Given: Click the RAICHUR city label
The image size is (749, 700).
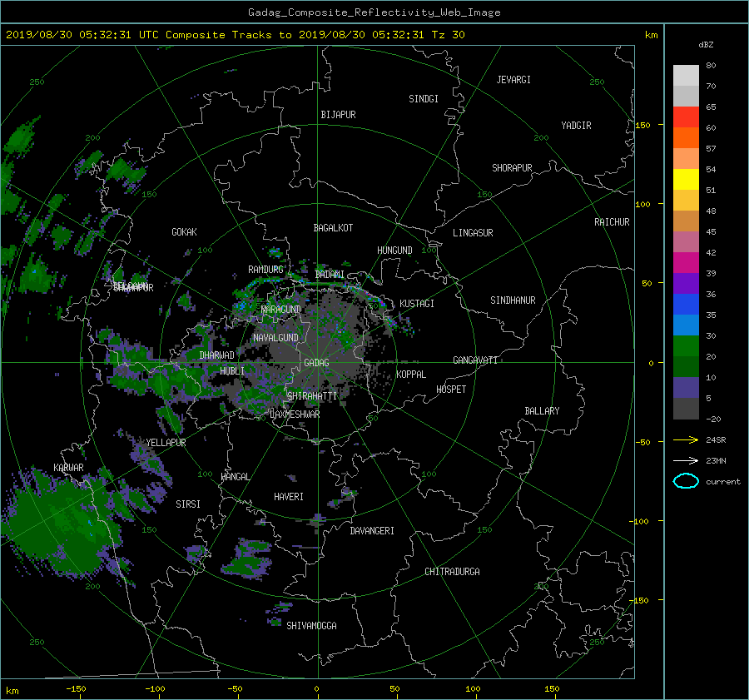Looking at the screenshot, I should click(612, 222).
